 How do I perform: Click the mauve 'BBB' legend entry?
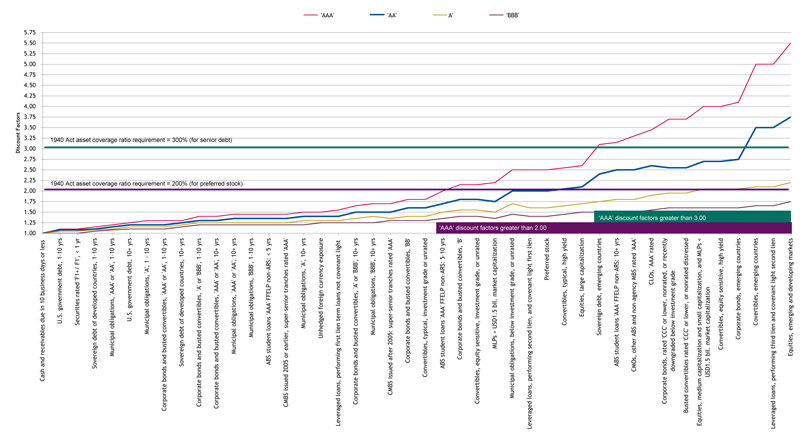[x=504, y=15]
